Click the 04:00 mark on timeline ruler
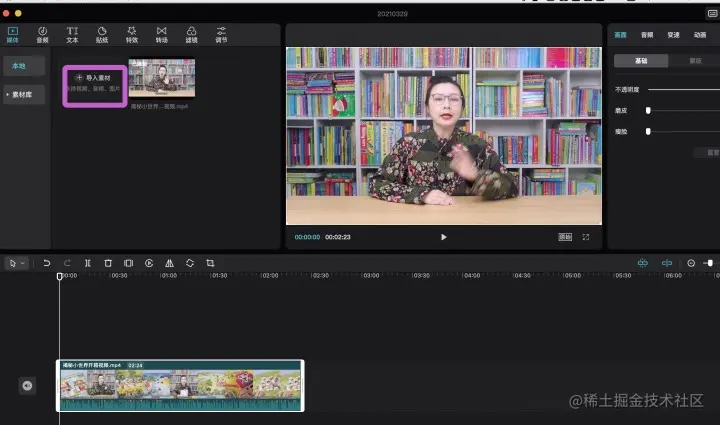This screenshot has height=425, width=720. click(x=472, y=275)
